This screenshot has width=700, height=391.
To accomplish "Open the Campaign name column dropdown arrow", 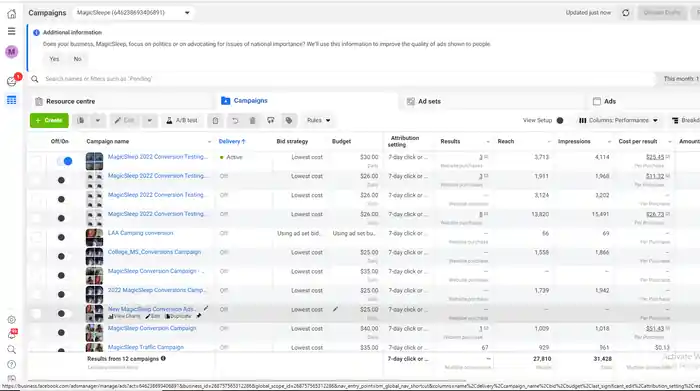I will click(x=209, y=142).
